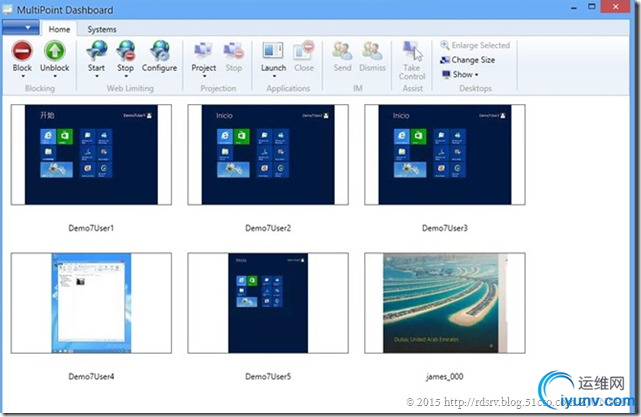Select the james_000 Dubai desktop thumbnail
Screen dimensions: 641x417
(x=445, y=303)
